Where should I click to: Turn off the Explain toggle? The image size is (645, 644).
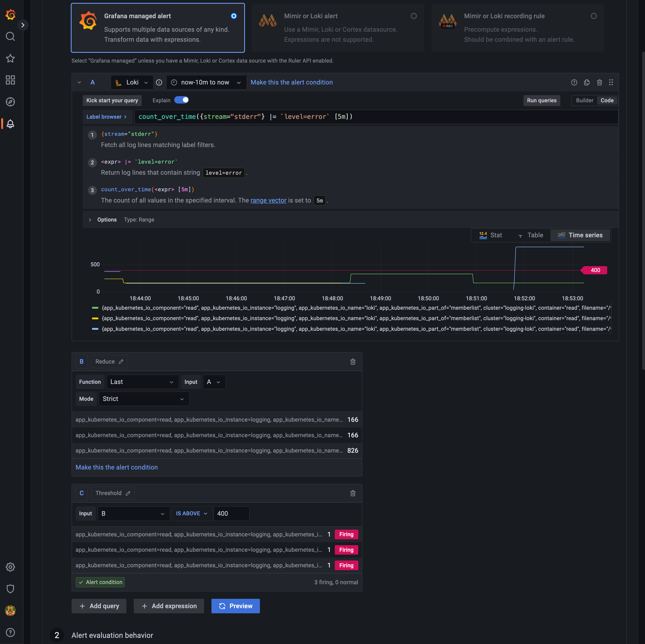(182, 100)
